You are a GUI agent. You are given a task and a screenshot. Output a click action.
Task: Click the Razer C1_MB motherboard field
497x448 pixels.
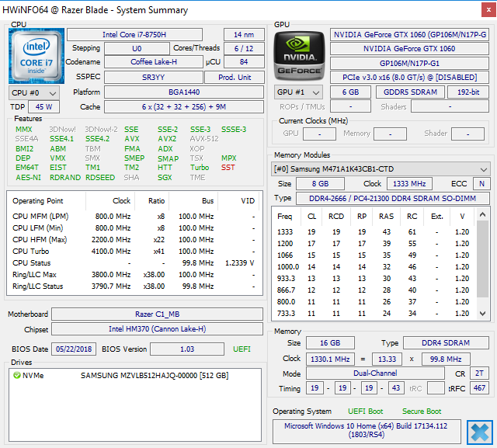tap(157, 314)
